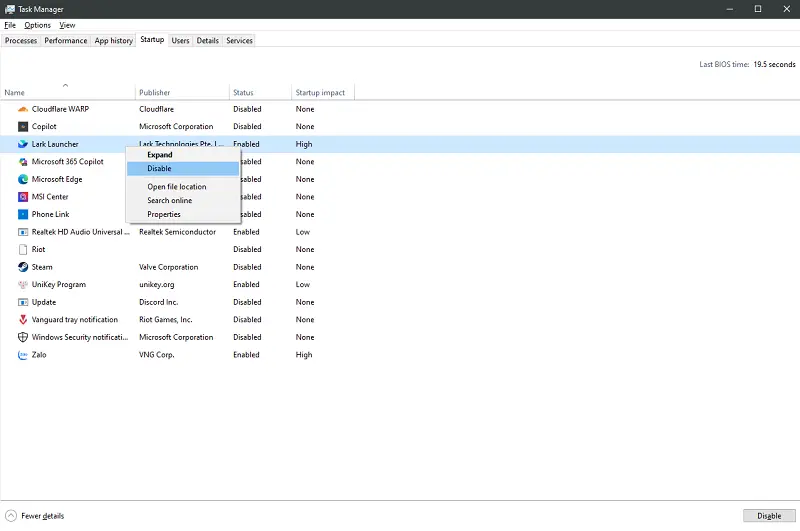This screenshot has width=800, height=531.
Task: Open the File menu
Action: point(10,25)
